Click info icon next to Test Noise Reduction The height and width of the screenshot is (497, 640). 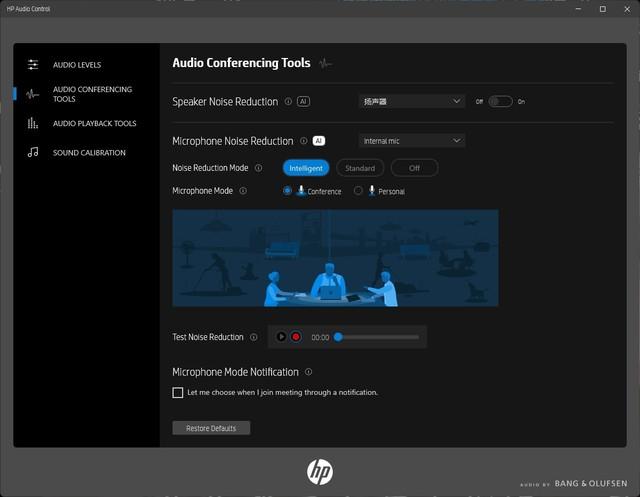pos(254,337)
